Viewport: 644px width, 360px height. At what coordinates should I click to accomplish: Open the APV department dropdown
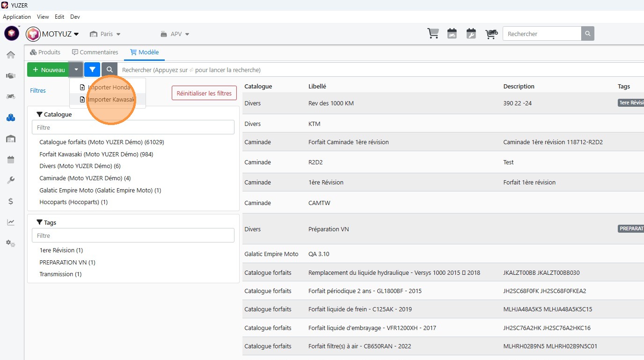175,34
